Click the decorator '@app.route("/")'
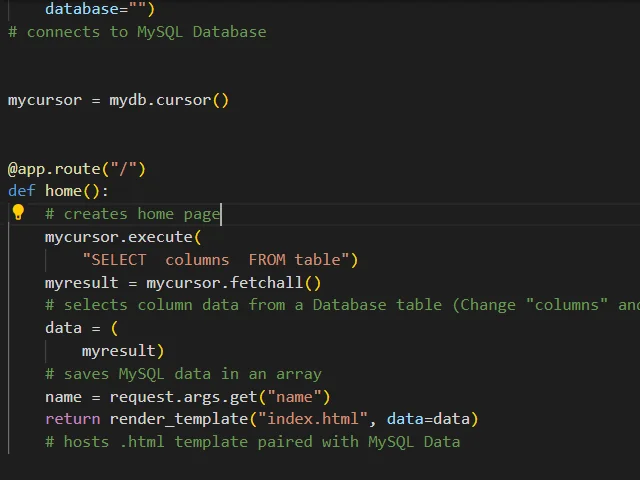The image size is (640, 480). coord(77,169)
